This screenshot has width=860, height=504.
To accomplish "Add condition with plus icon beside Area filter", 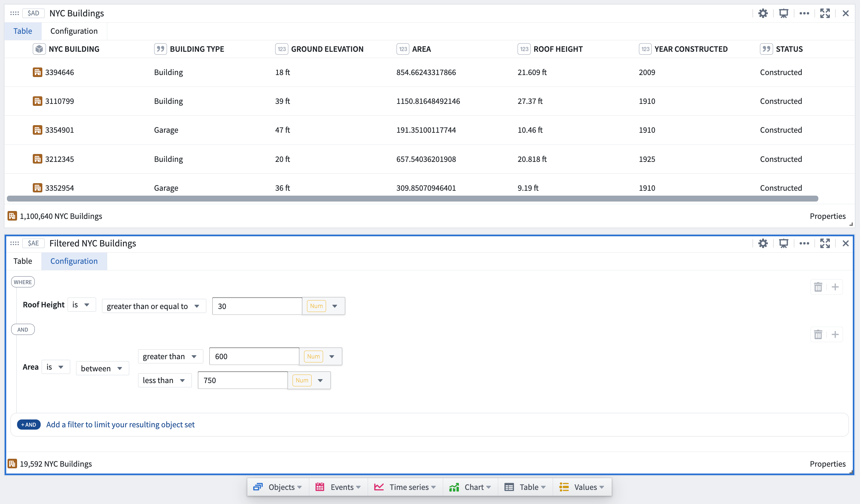I will coord(835,334).
